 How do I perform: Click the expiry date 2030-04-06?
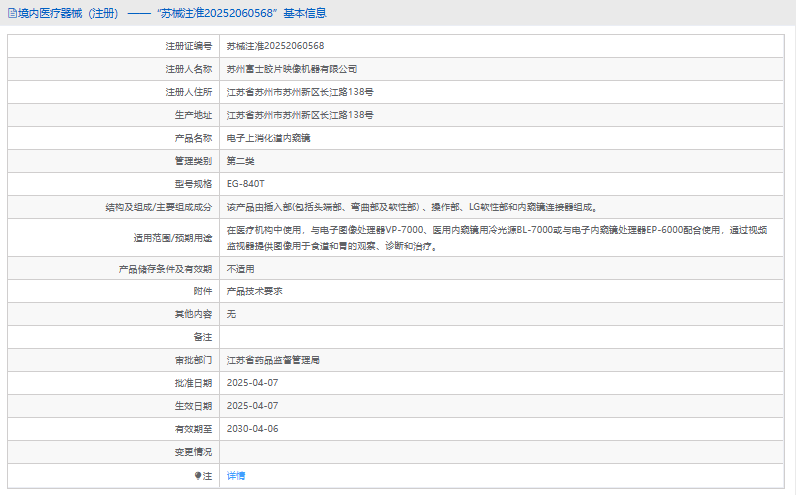252,429
